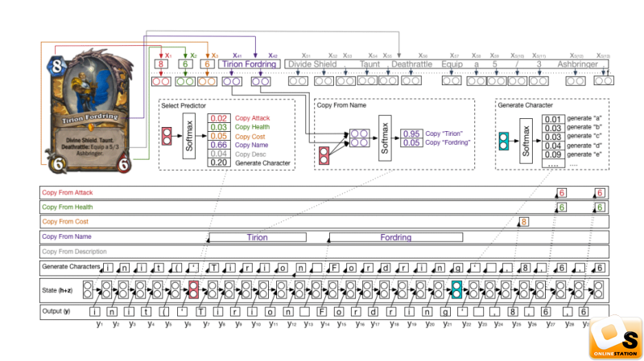Click the purple 'Copy Name' predictor label
Image resolution: width=644 pixels, height=361 pixels.
pos(251,145)
